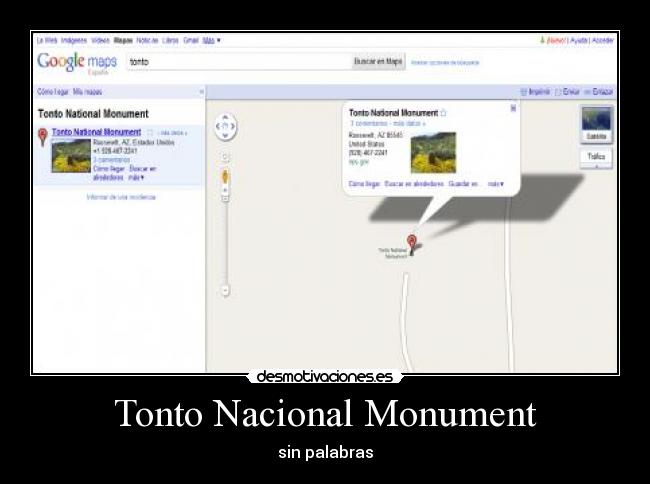
Task: Open La Web in the top navigation
Action: tap(47, 40)
